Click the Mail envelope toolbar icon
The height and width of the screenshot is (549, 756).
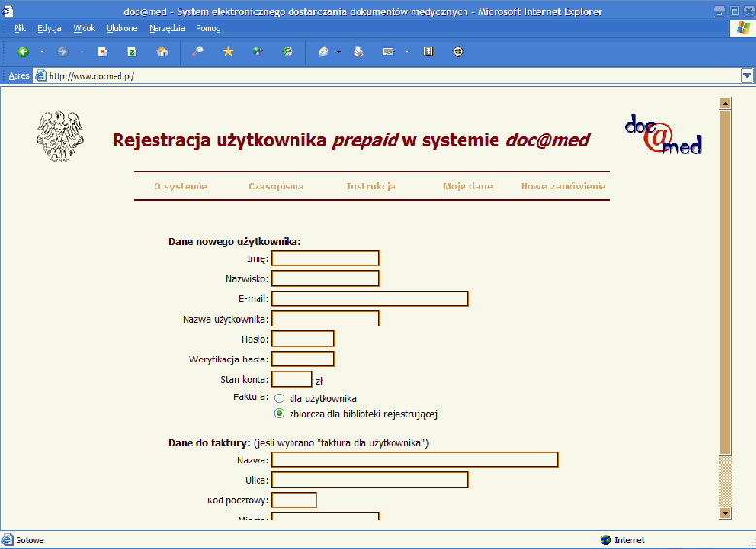(324, 51)
